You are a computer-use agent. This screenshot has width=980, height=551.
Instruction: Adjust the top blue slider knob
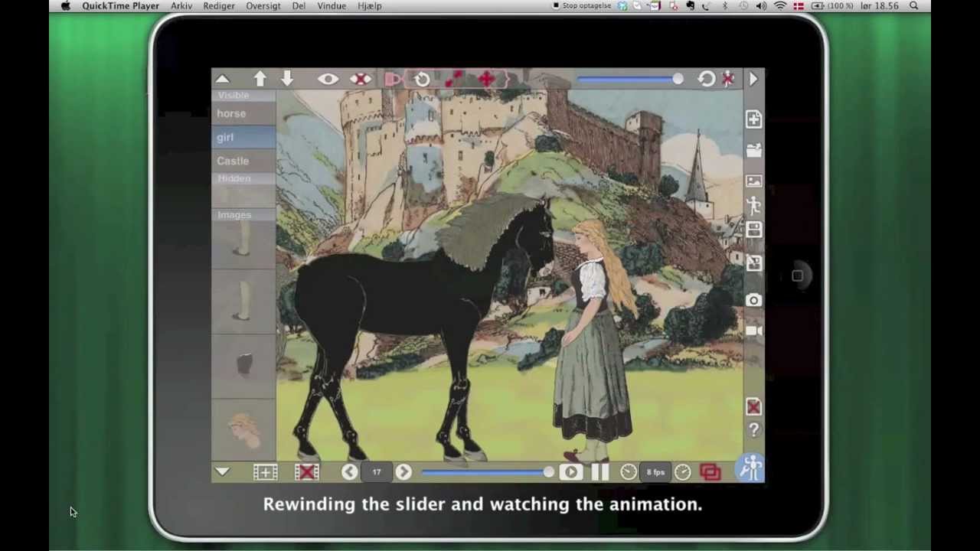678,79
